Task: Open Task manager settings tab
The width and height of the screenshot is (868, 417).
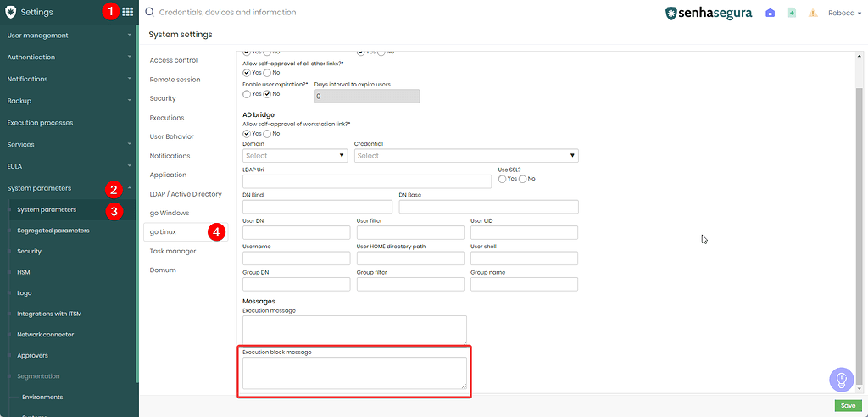Action: pos(173,252)
